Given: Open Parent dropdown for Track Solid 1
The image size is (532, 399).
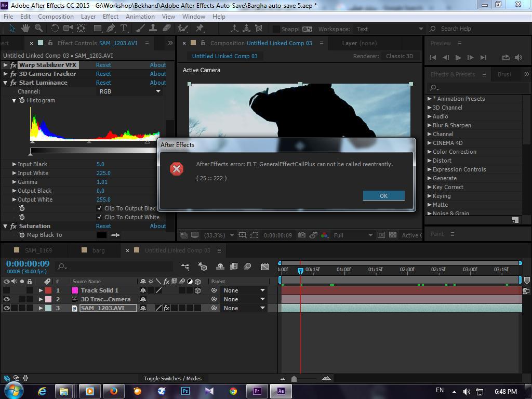Looking at the screenshot, I should point(244,290).
